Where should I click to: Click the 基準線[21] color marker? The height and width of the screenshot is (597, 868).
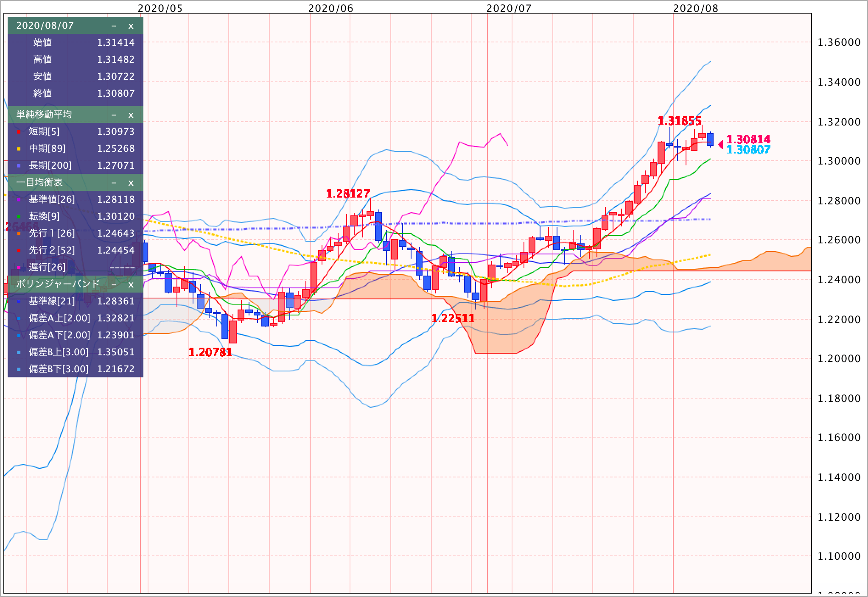click(x=19, y=302)
